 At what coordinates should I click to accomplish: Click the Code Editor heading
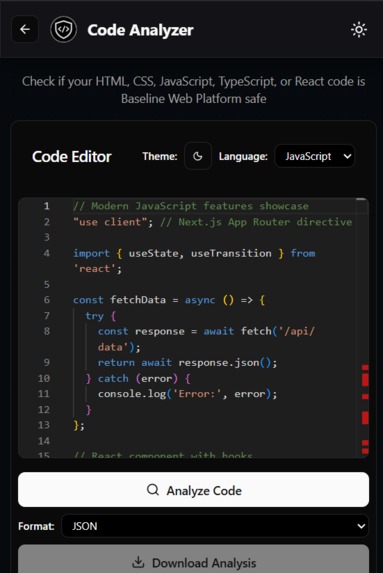(72, 156)
